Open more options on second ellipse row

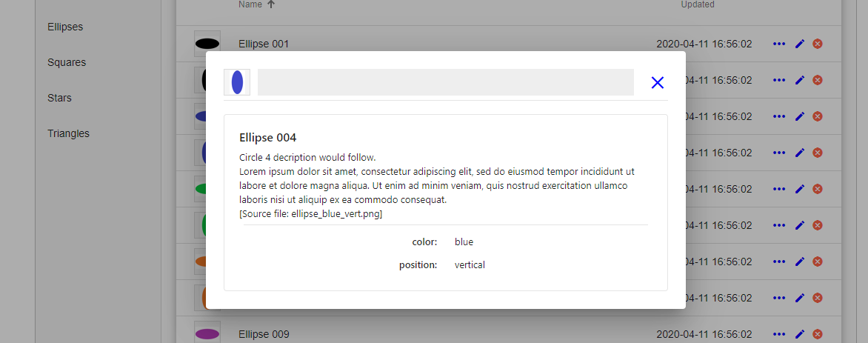tap(779, 80)
